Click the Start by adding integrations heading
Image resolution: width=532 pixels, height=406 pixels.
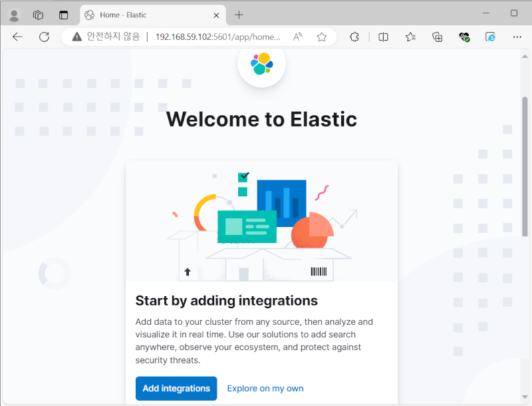click(x=227, y=301)
